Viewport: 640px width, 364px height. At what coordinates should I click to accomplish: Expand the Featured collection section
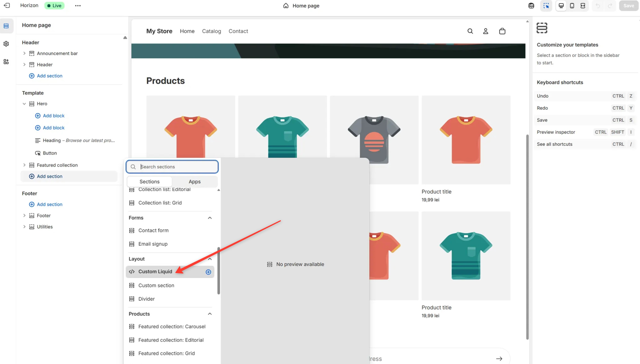click(x=24, y=165)
